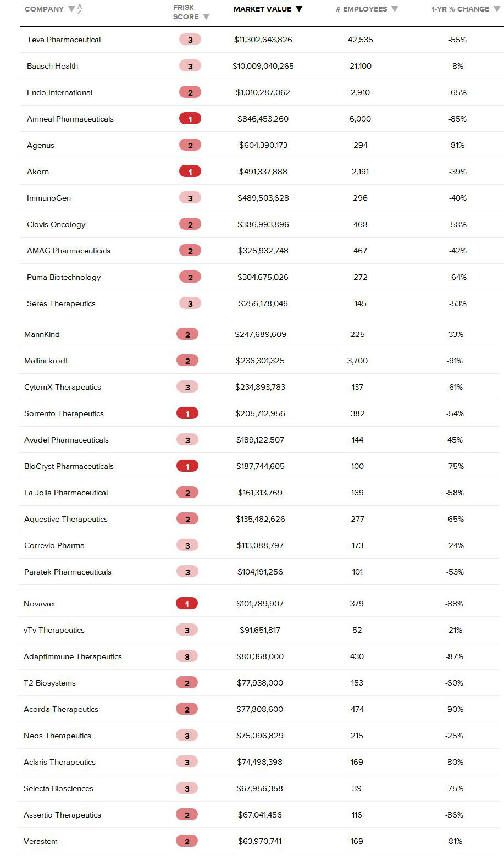
Task: Click the black Market Value sort arrow
Action: [299, 9]
